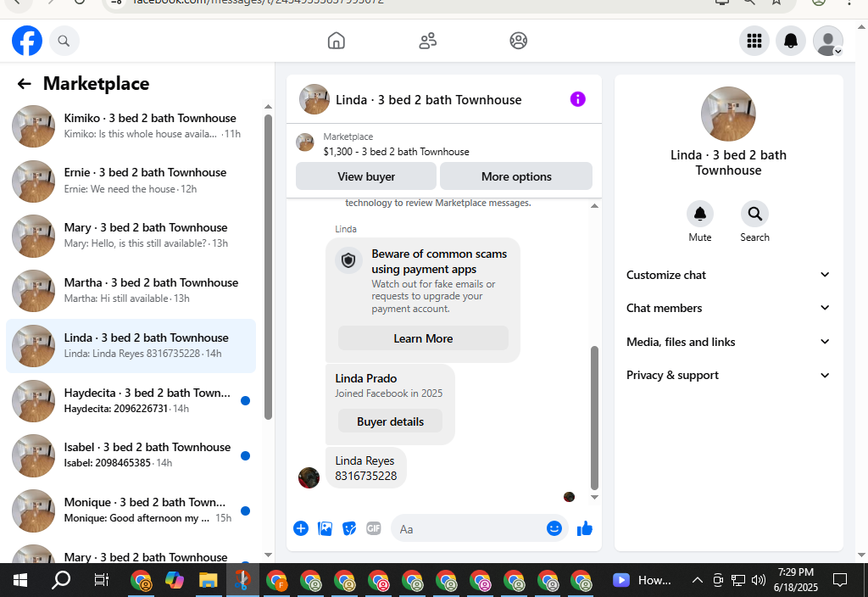Attach a photo with image icon

click(x=325, y=528)
